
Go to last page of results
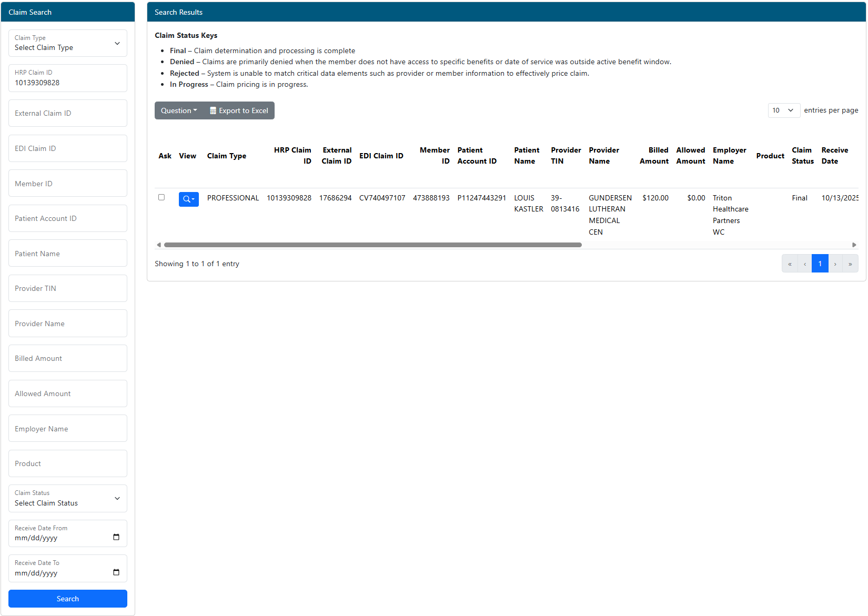[x=850, y=264]
